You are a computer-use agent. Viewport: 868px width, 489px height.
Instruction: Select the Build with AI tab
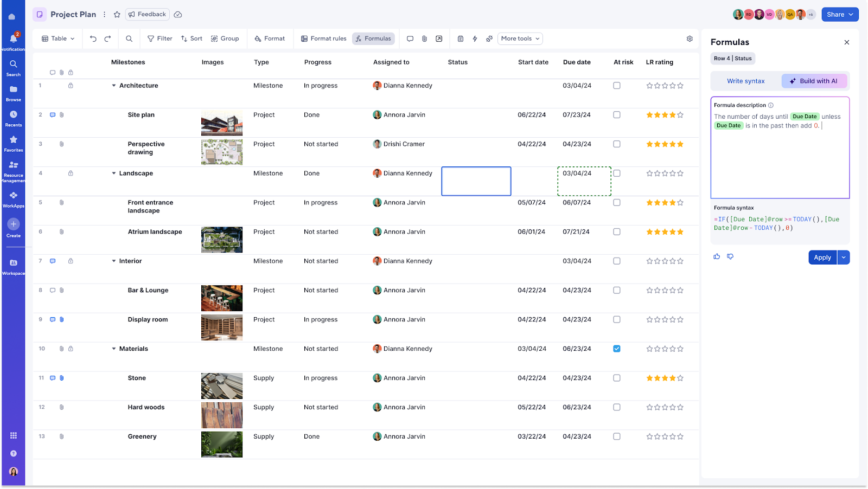click(814, 81)
